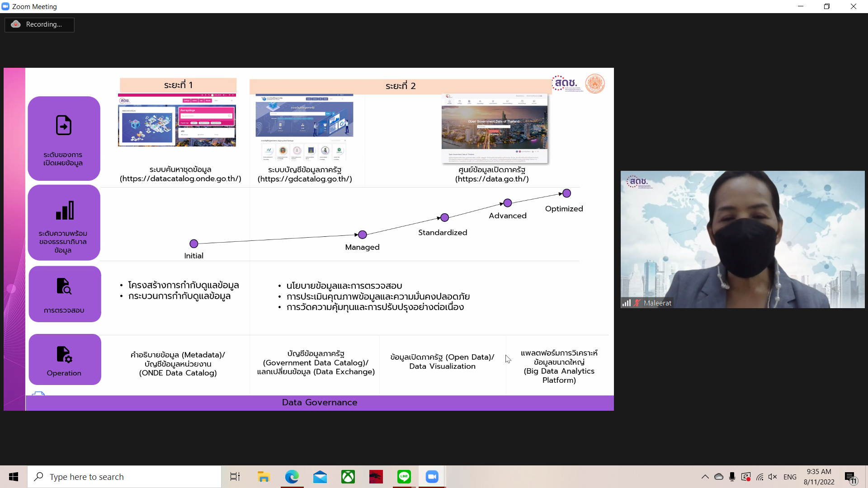Open the clock and calendar flyout
Image resolution: width=868 pixels, height=488 pixels.
click(819, 477)
